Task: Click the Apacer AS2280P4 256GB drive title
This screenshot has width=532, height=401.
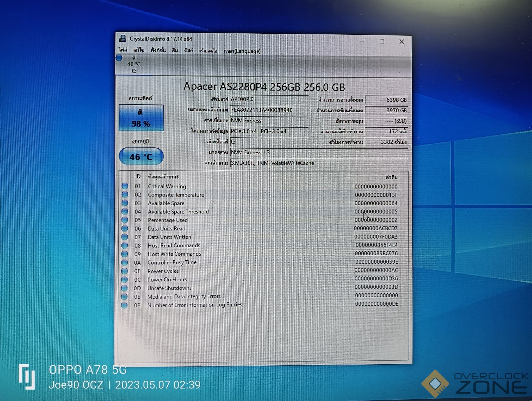Action: (264, 87)
